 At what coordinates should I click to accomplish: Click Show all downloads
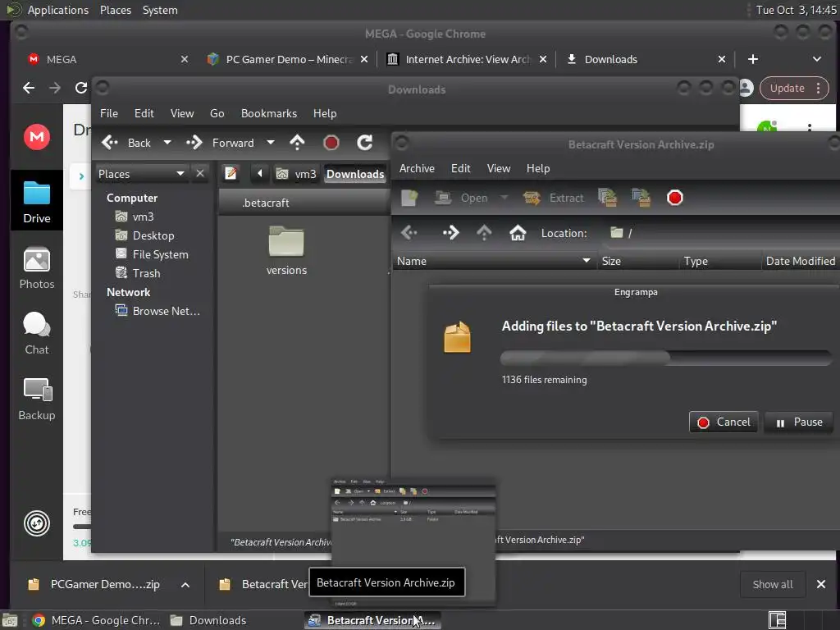pos(773,584)
